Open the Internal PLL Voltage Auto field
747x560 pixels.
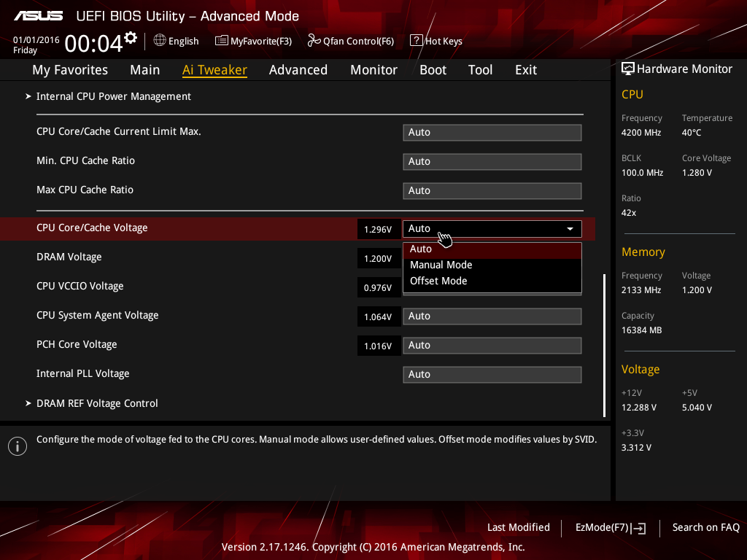point(492,374)
